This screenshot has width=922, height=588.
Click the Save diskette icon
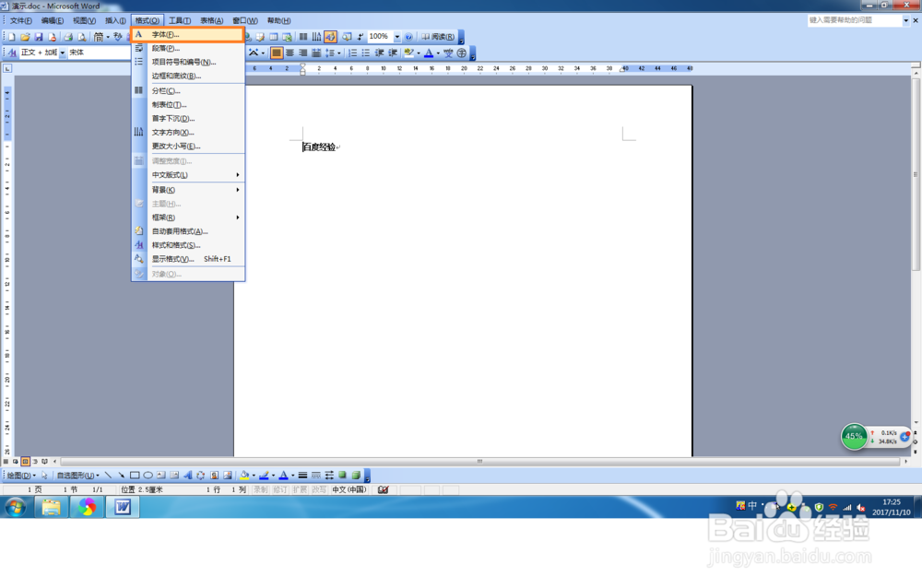pyautogui.click(x=39, y=37)
